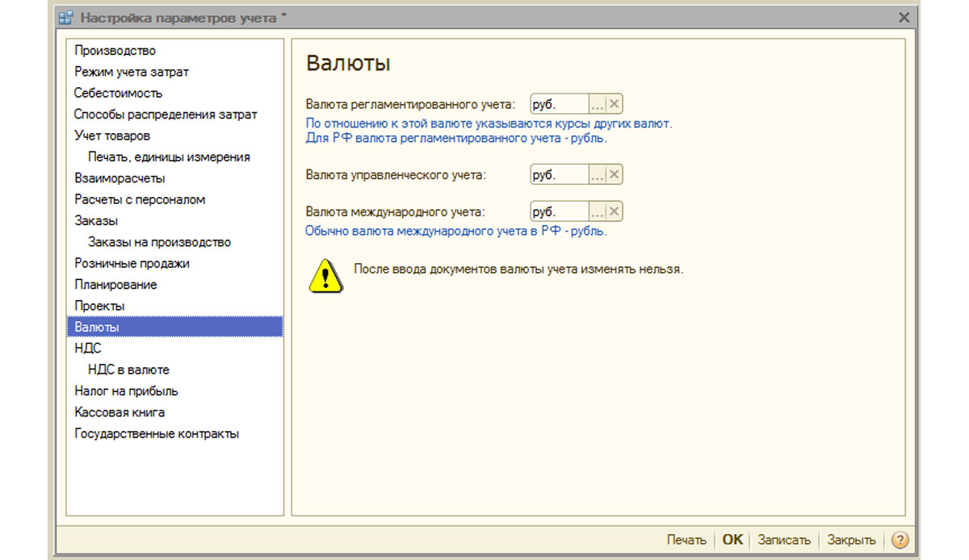Open selection for Валюта международного учета
Viewport: 969px width, 560px height.
(x=598, y=211)
